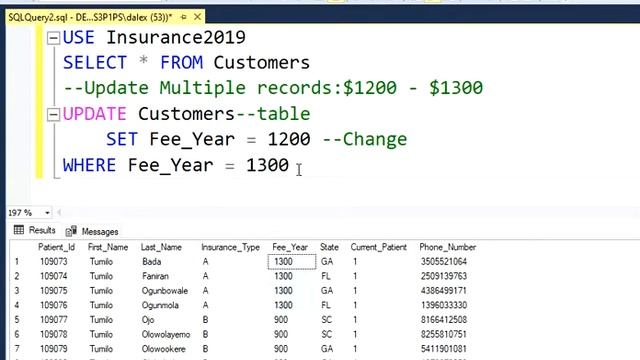This screenshot has height=360, width=640.
Task: Click the word Insurance2019 in the editor
Action: coord(176,38)
